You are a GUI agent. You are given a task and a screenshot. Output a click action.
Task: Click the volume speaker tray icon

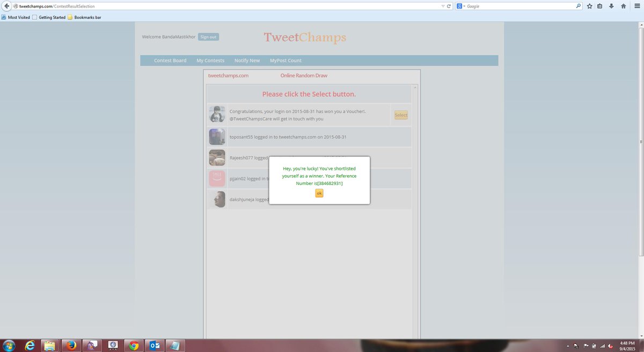pyautogui.click(x=611, y=346)
